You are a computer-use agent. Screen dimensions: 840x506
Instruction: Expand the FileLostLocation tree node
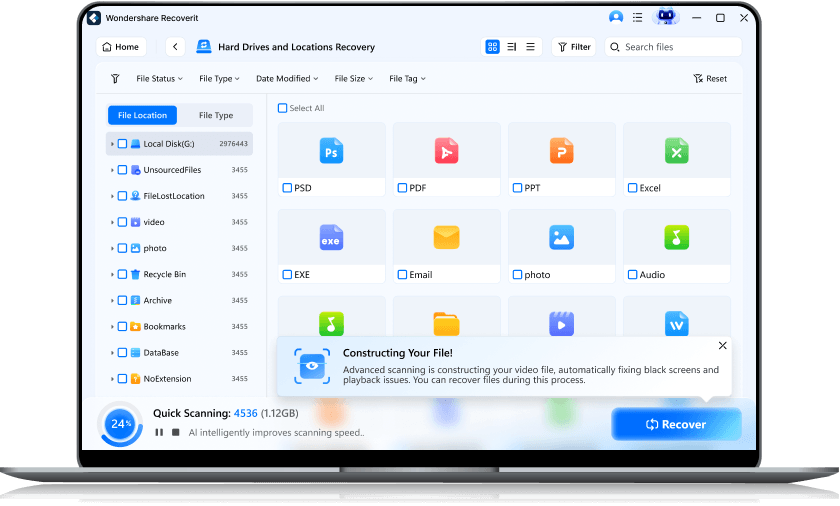(112, 197)
